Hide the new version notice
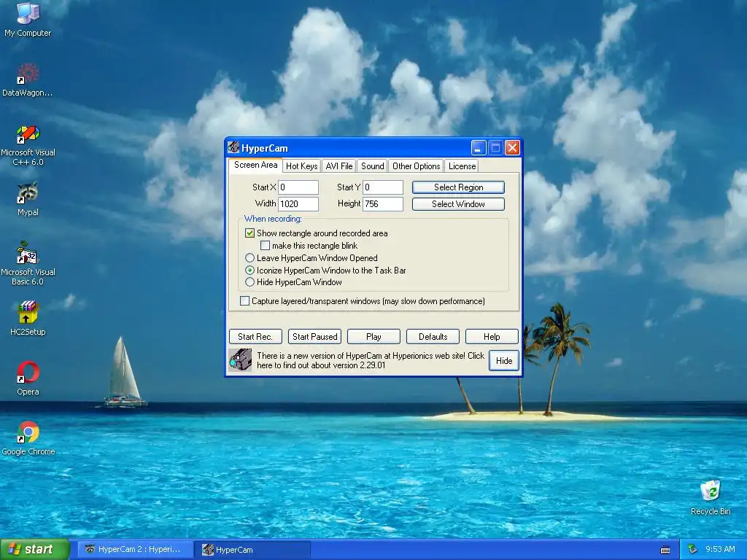747x560 pixels. (503, 360)
